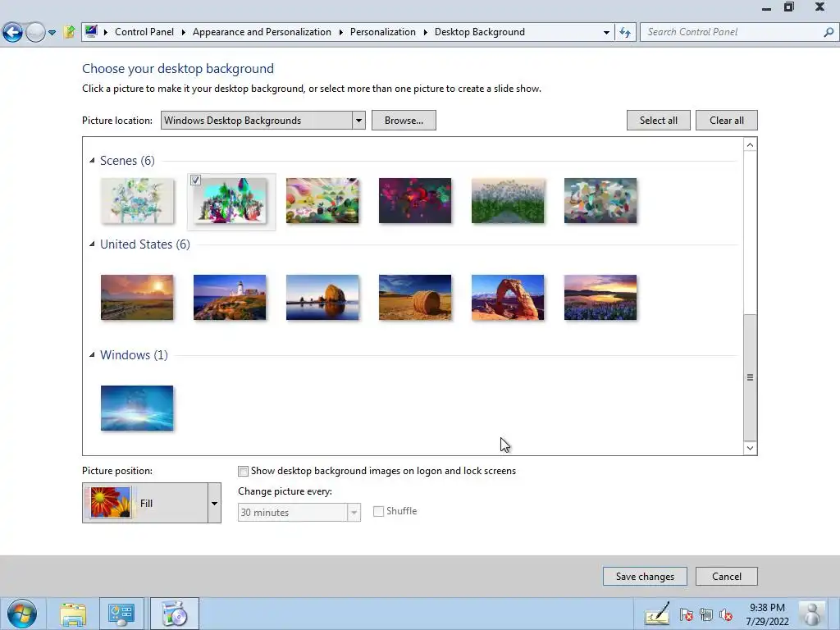Click the Control Panel icon in address bar

click(x=91, y=31)
